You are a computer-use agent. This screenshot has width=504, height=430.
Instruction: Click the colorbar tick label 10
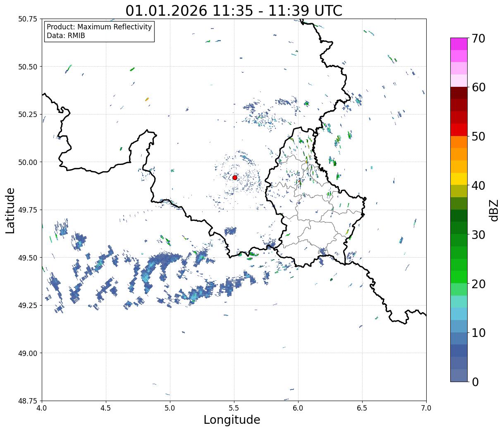478,333
